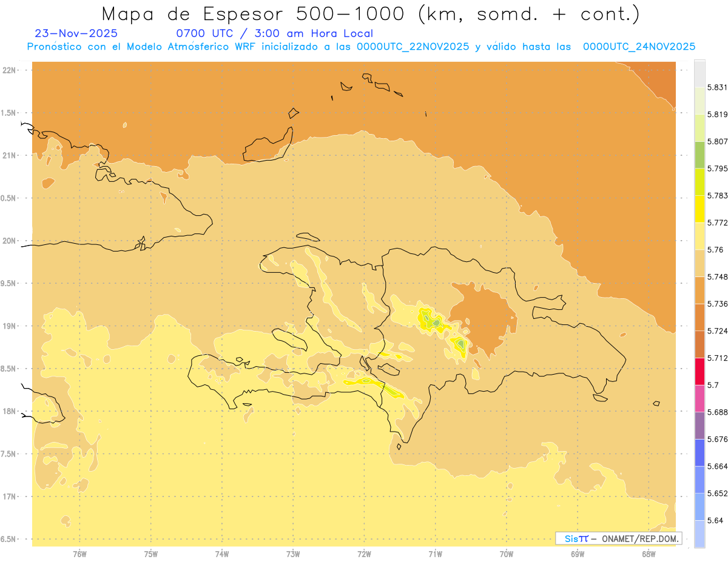Click the colorbar value 5.819
728x562 pixels.
click(717, 114)
